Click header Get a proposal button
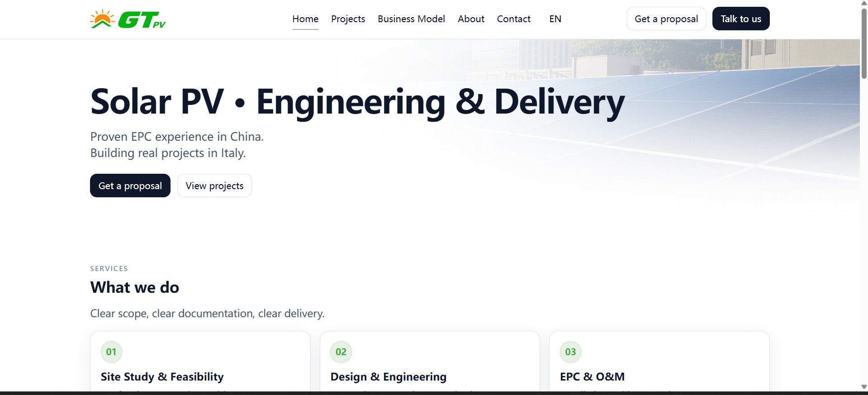The image size is (868, 395). click(x=666, y=19)
